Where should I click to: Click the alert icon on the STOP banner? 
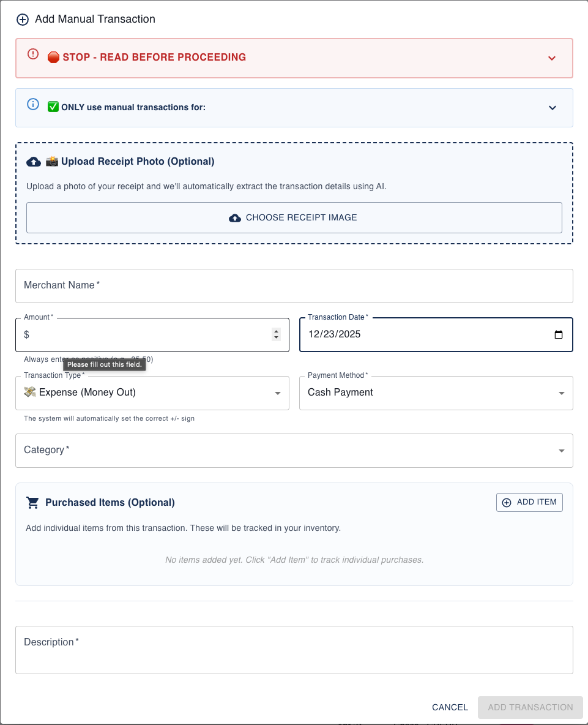(x=33, y=54)
